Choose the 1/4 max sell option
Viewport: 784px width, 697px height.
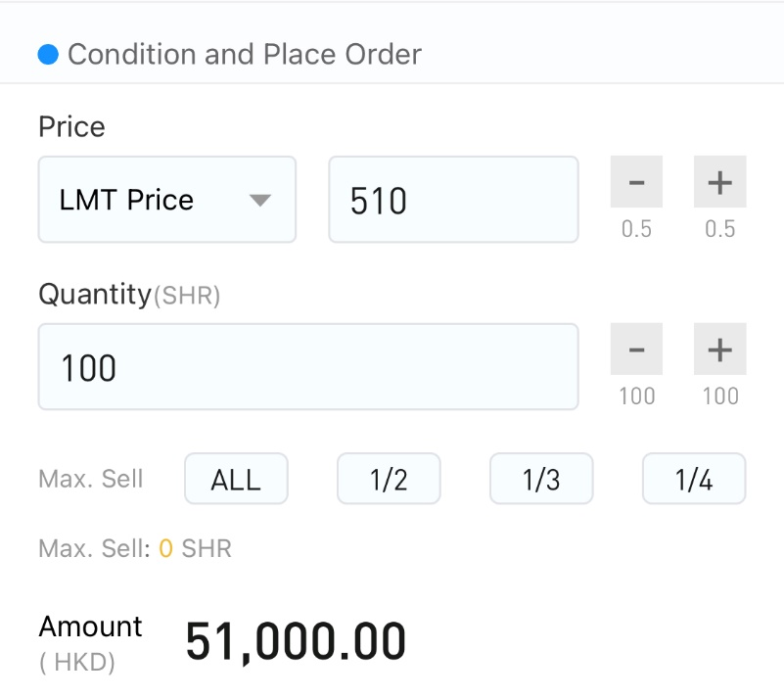(x=694, y=479)
